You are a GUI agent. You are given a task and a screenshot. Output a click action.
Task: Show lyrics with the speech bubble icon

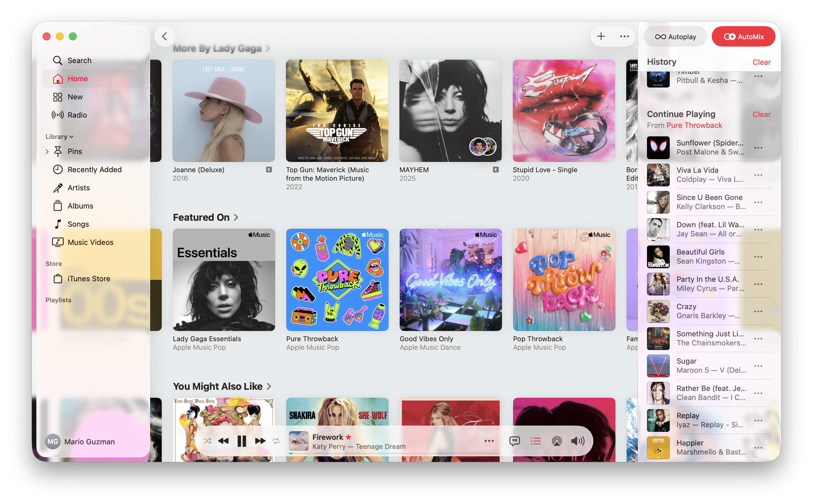(x=515, y=441)
